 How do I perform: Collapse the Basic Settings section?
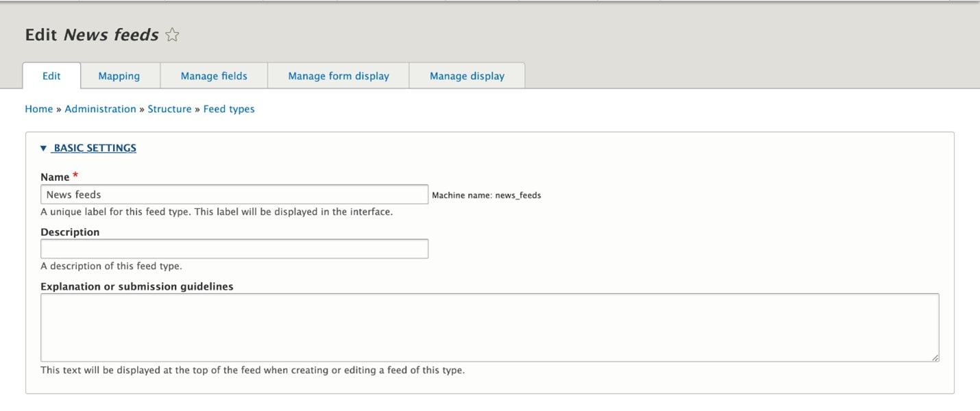(x=94, y=148)
